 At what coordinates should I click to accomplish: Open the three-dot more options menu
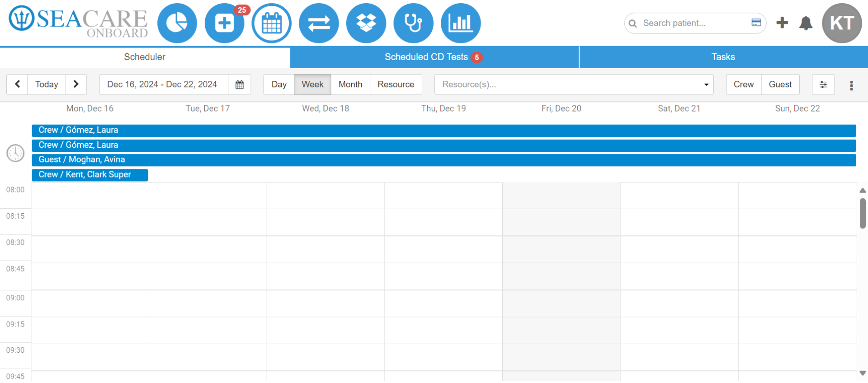(851, 85)
